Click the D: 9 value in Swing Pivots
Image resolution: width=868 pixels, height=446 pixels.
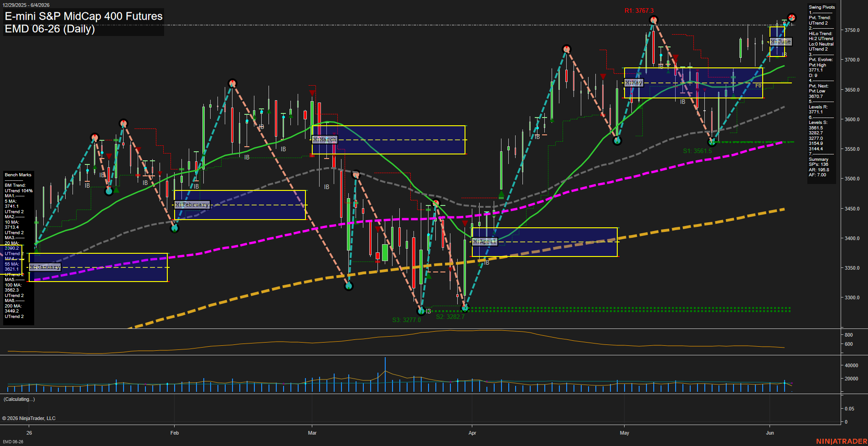(813, 76)
